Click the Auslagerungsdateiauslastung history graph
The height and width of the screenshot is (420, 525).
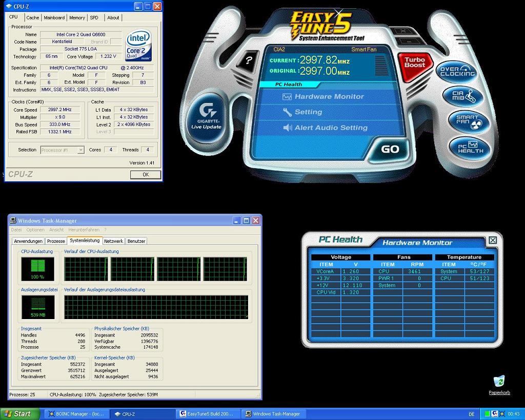pyautogui.click(x=156, y=307)
